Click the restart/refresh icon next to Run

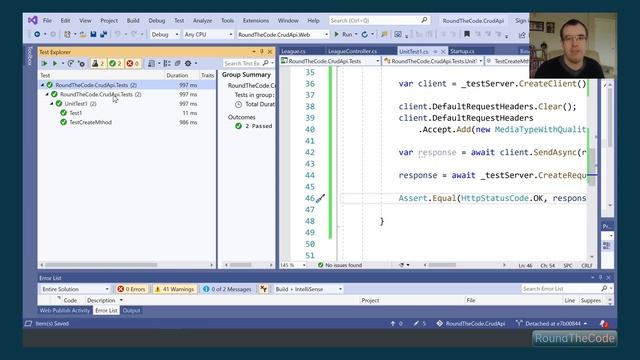(364, 34)
